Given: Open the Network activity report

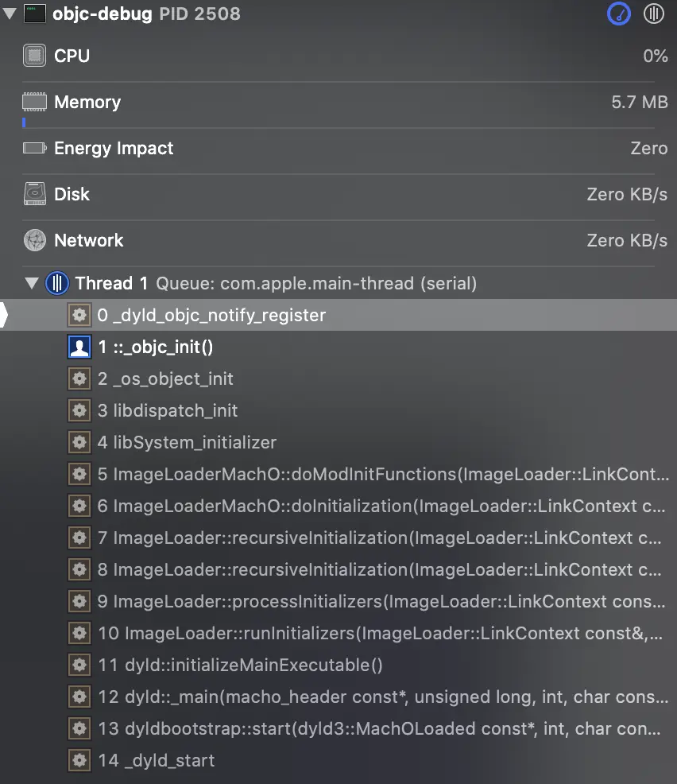Looking at the screenshot, I should pos(88,240).
